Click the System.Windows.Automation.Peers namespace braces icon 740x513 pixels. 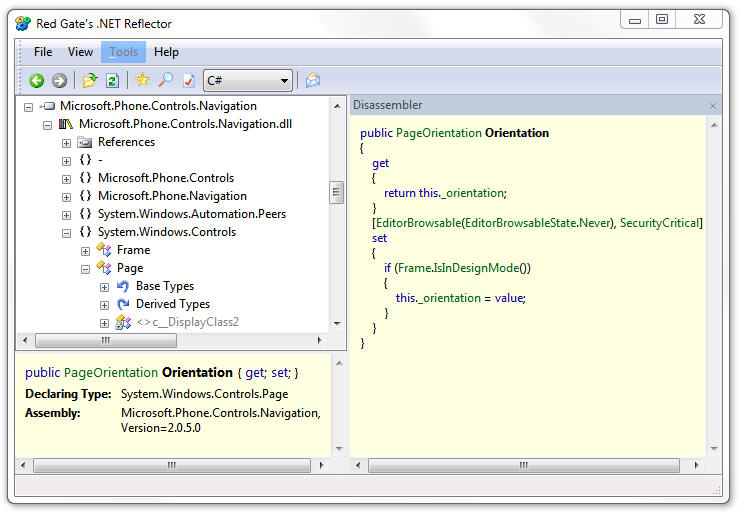tap(85, 214)
